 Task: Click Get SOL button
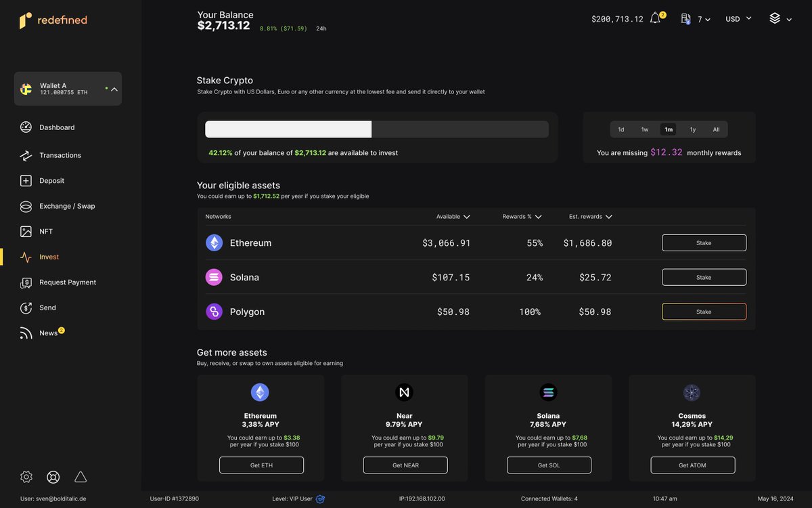click(549, 465)
